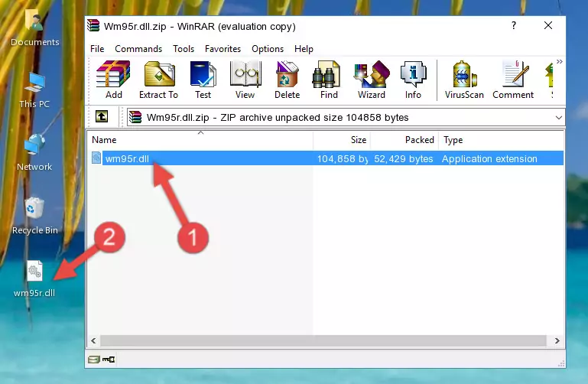Screen dimensions: 588x384
Task: Click the horizontal scrollbar right arrow
Action: 557,340
